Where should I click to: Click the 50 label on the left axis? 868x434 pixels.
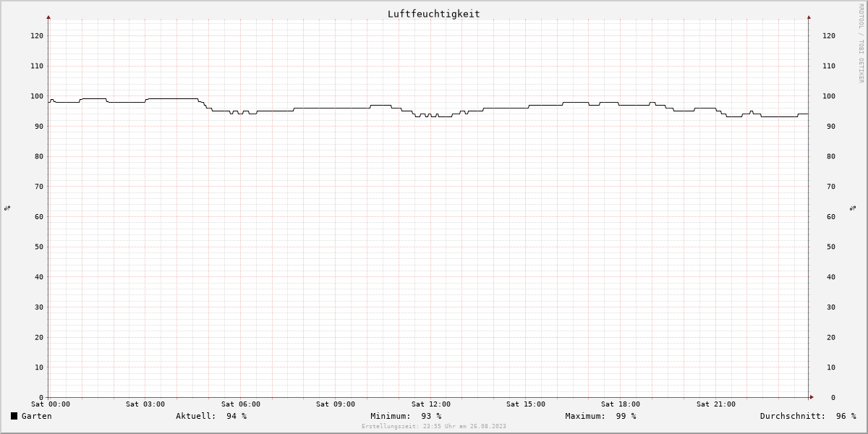coord(39,247)
